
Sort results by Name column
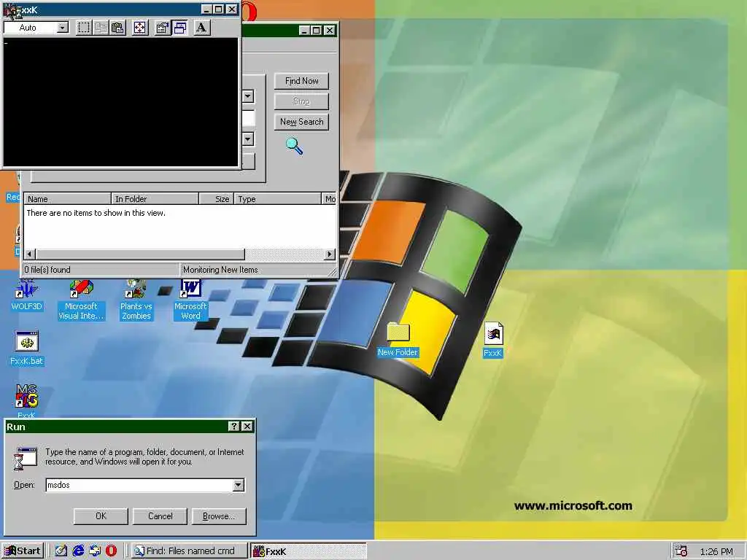point(67,198)
